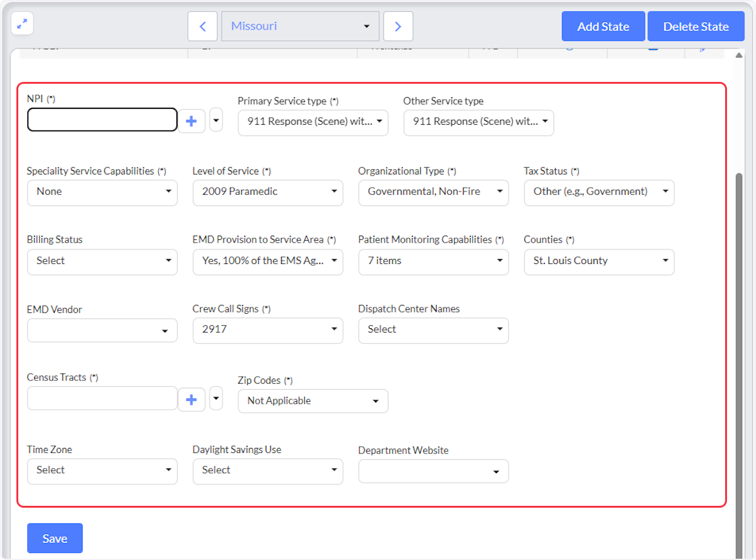Click the Add State button

[x=604, y=26]
